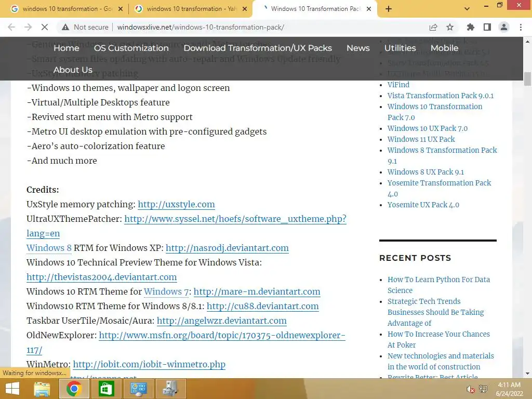Screen dimensions: 532x399
Task: Click the Windows 8 link before RTM
Action: pos(49,248)
